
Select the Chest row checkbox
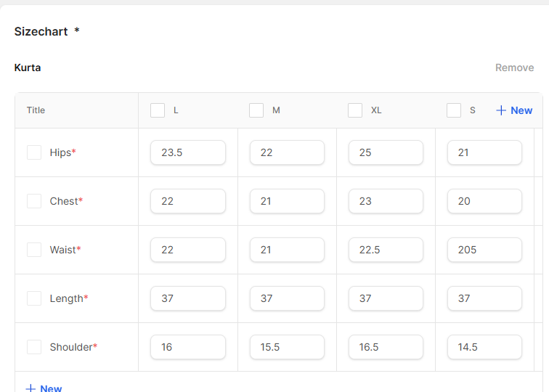[x=34, y=201]
